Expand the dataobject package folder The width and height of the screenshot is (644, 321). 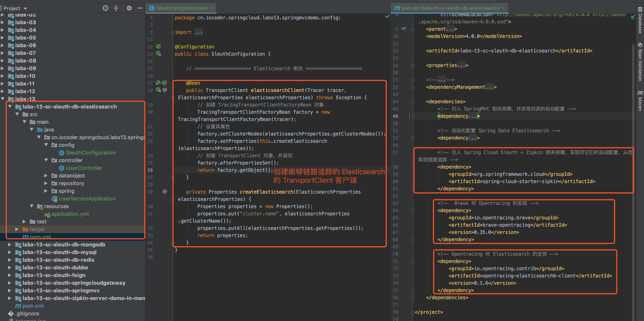[x=46, y=176]
